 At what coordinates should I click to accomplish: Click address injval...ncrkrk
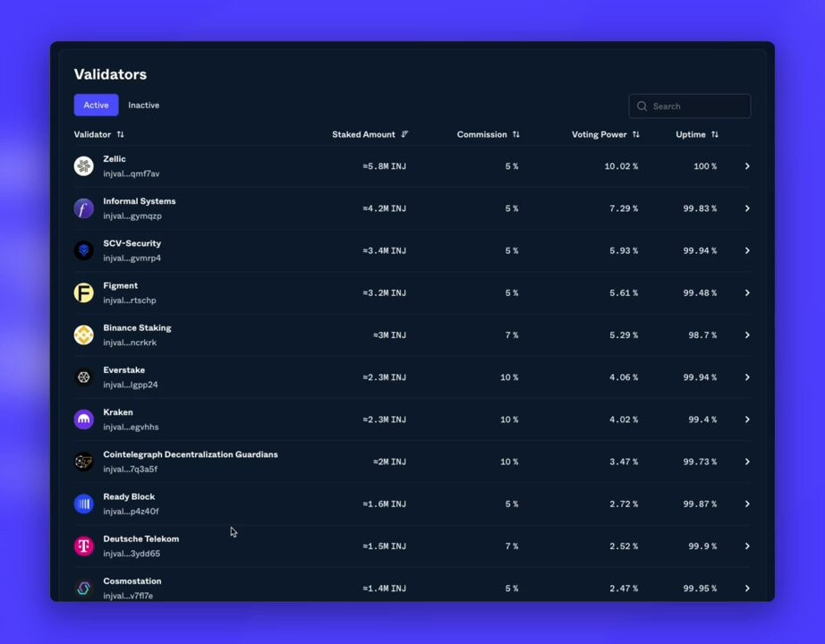pyautogui.click(x=130, y=343)
